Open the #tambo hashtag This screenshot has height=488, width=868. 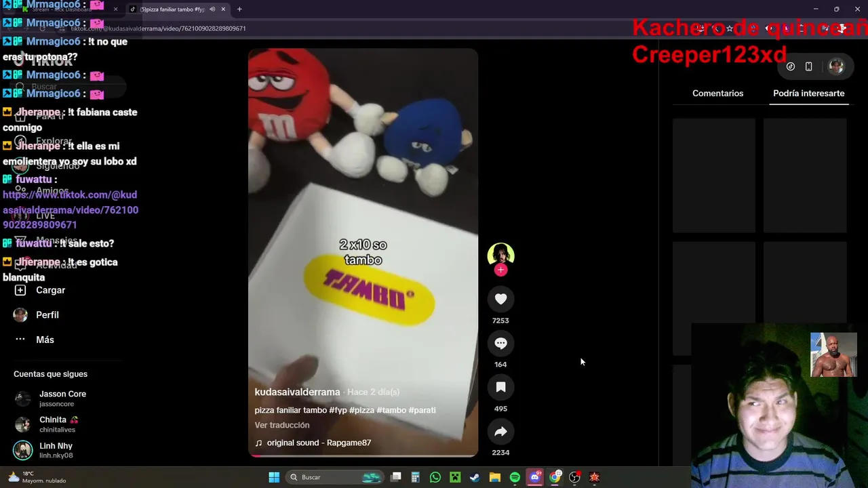(391, 410)
